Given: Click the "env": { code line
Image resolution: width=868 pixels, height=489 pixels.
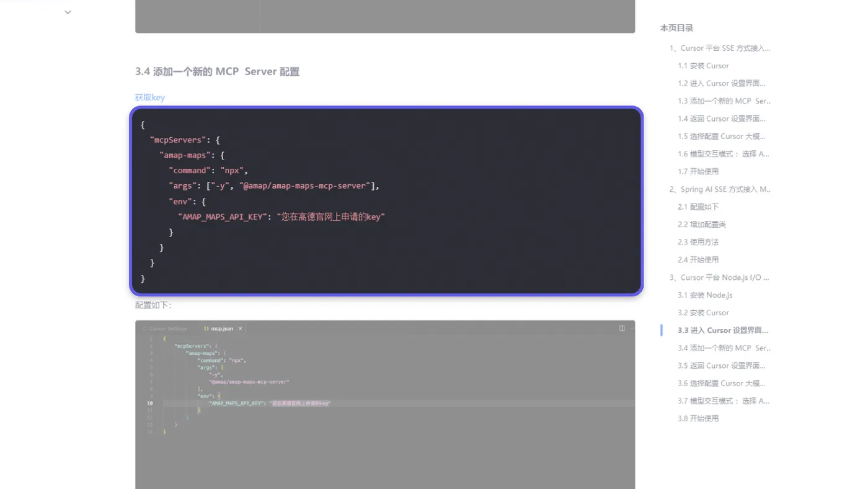Looking at the screenshot, I should click(x=187, y=201).
